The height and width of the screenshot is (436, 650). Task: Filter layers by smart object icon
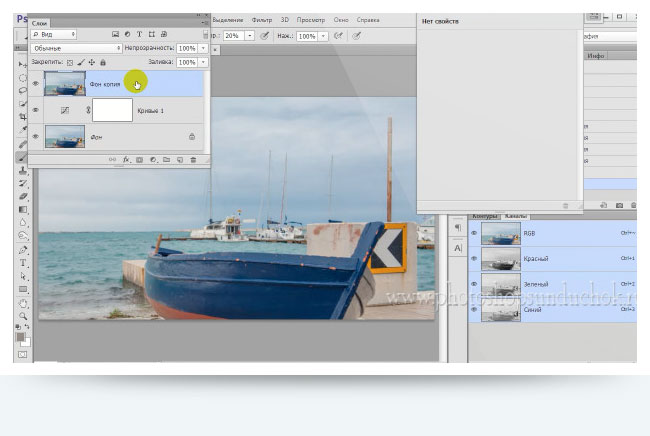pos(164,34)
